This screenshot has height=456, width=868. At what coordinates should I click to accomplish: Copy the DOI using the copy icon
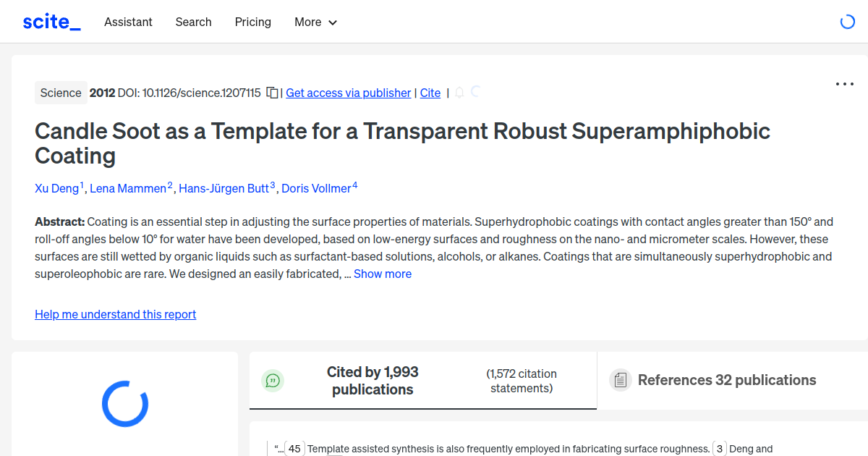(272, 93)
